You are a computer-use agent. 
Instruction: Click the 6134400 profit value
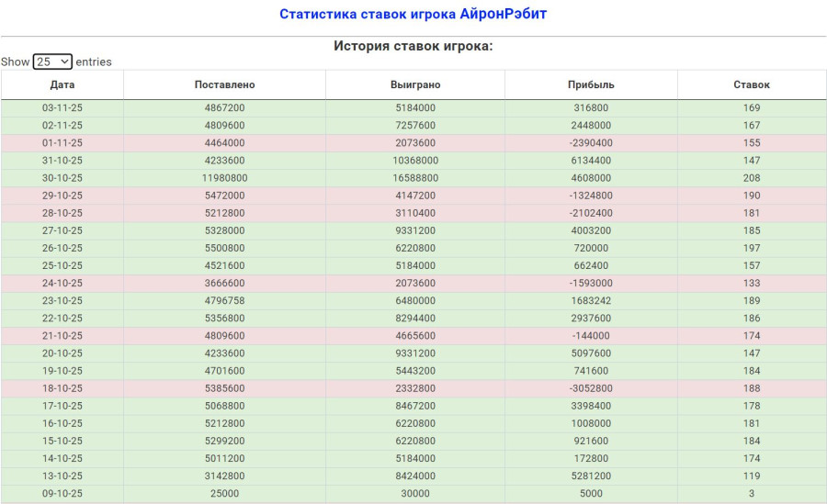pos(591,161)
